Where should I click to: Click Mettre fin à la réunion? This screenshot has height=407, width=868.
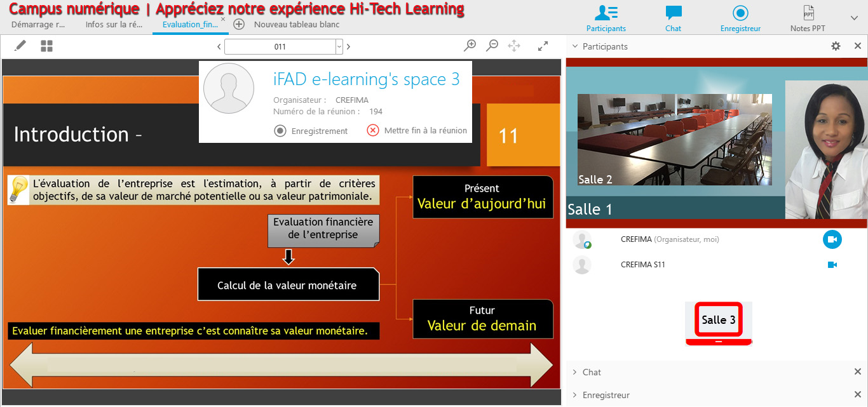click(x=417, y=131)
